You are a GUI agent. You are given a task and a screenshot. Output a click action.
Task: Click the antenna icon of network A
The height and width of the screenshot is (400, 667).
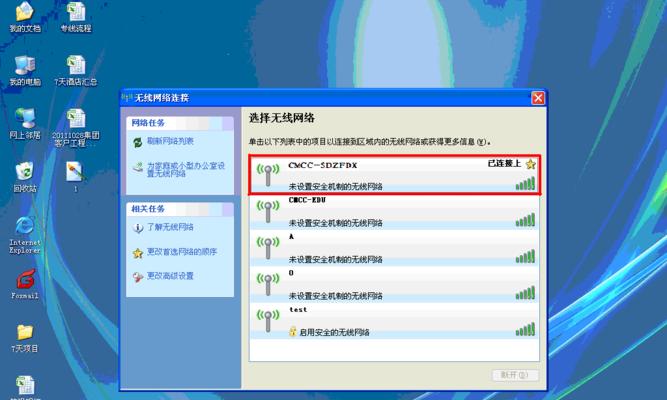[x=268, y=248]
